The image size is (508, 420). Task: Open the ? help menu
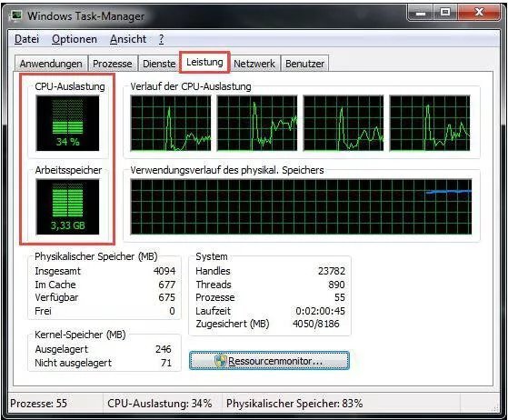point(161,39)
